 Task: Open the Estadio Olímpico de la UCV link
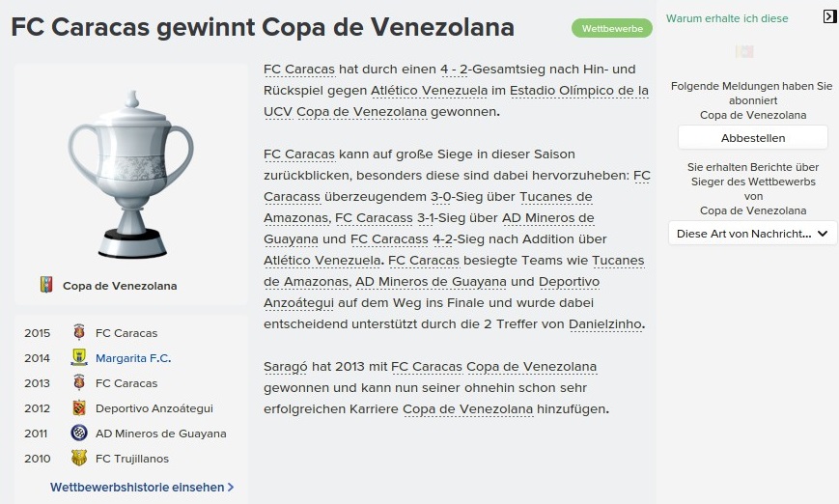coord(456,101)
